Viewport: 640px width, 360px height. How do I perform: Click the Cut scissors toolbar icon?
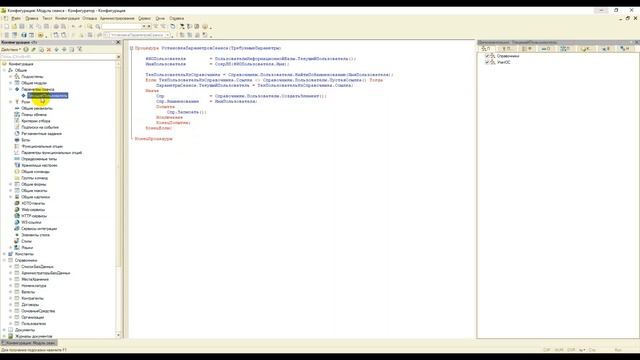point(31,27)
